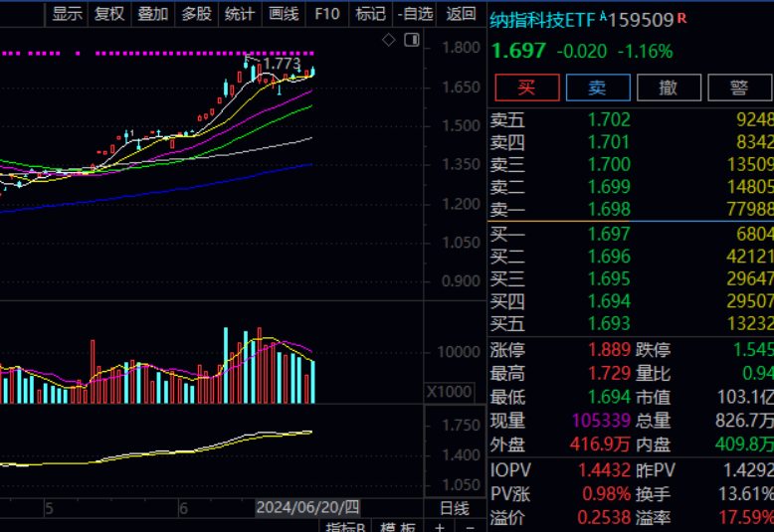Click the 返回 back button
Image resolution: width=774 pixels, height=532 pixels.
pyautogui.click(x=461, y=14)
